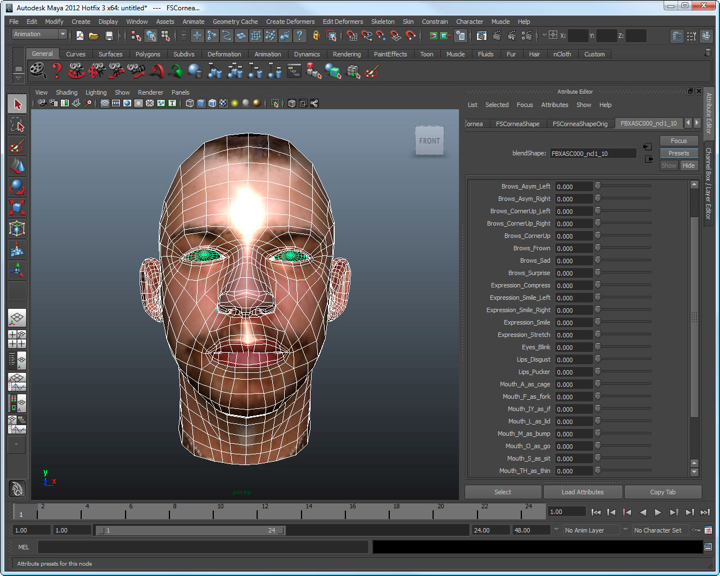Viewport: 720px width, 576px height.
Task: Toggle use all lights viewport icon
Action: [x=235, y=103]
